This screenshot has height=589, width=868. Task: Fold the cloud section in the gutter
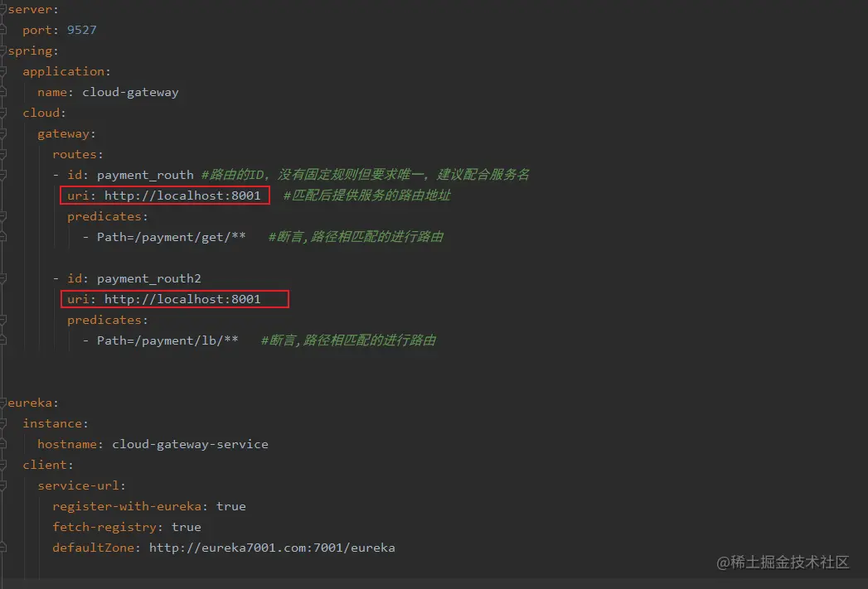(2, 113)
